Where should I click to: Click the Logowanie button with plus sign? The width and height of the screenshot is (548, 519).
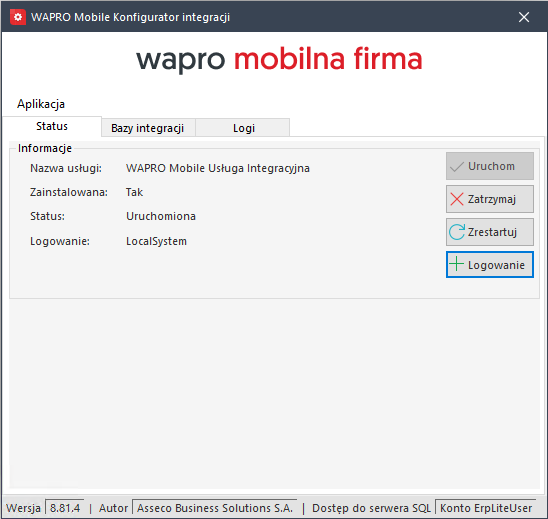click(490, 265)
